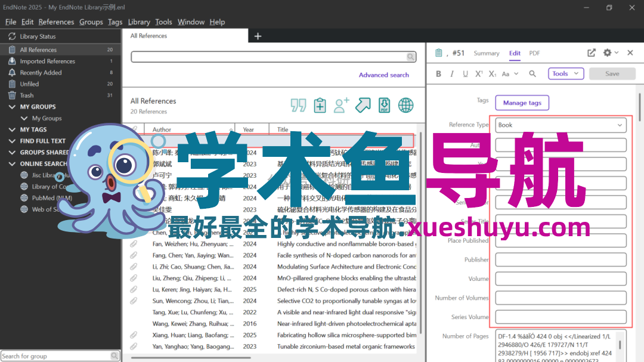Collapse the MY GROUPS section
The image size is (644, 362).
pos(12,107)
